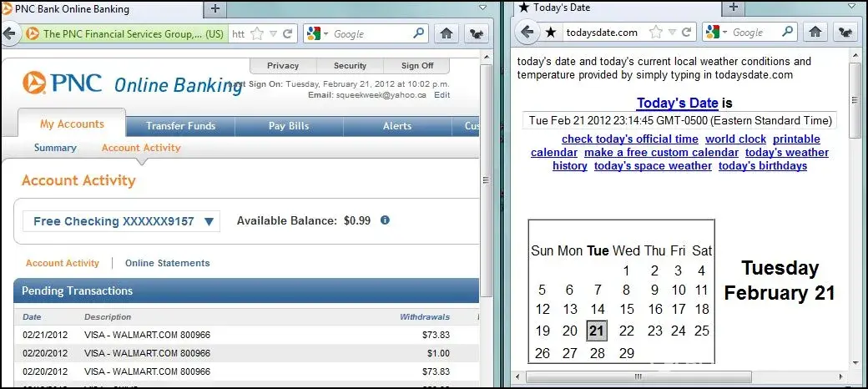Select the PNC Bank Online Banking browser tab
This screenshot has width=868, height=389.
coord(101,9)
